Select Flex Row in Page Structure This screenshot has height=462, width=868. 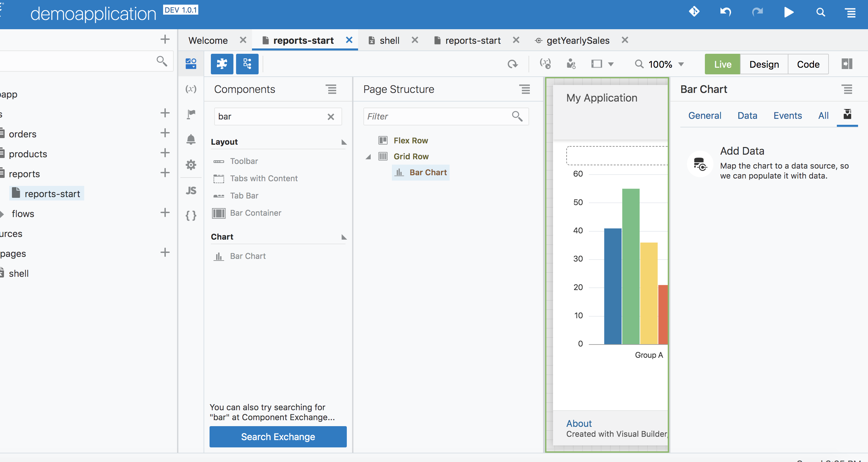click(410, 141)
